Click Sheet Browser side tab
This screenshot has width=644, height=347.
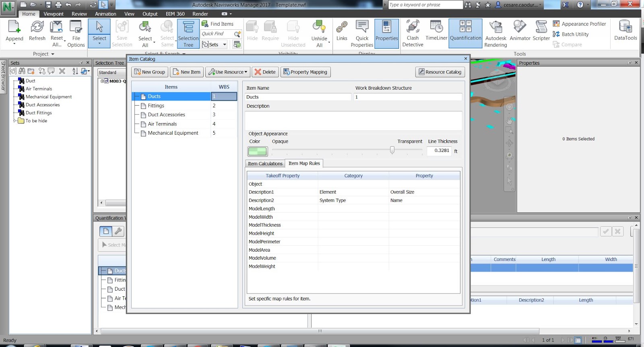tap(3, 76)
